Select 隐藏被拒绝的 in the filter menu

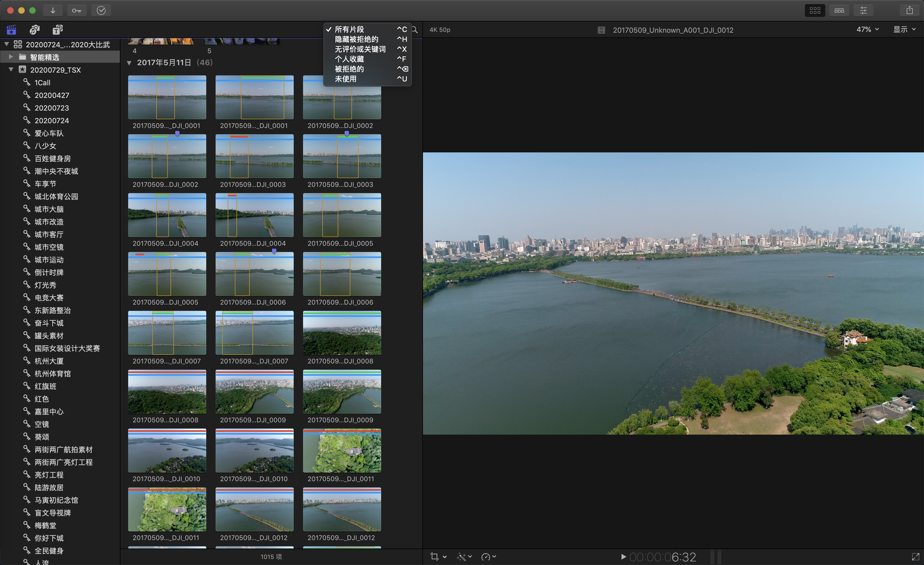(x=356, y=39)
